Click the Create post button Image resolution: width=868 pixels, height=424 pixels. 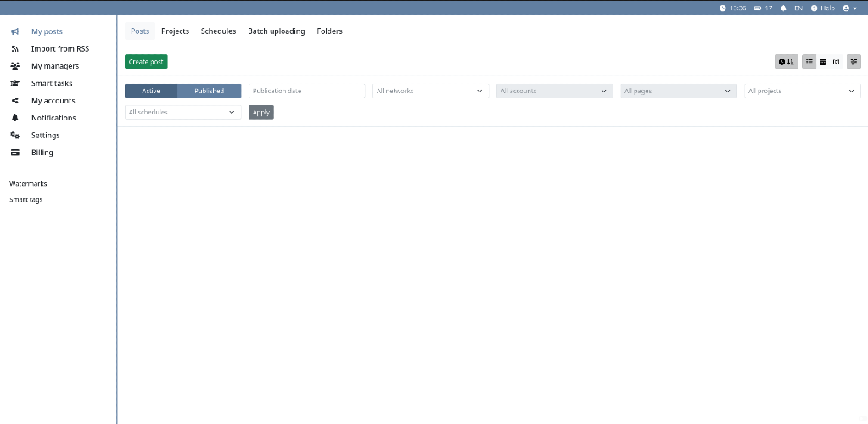tap(146, 62)
